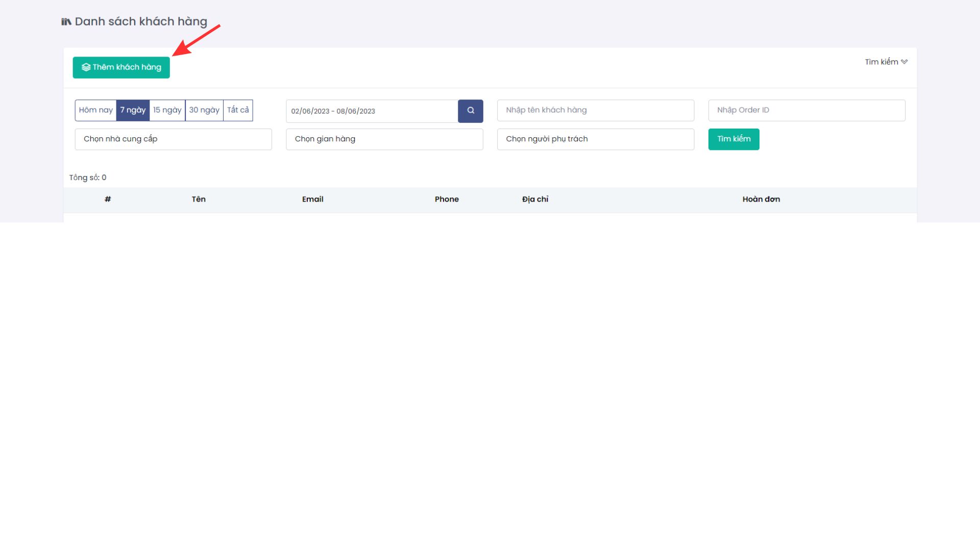
Task: Open the Chọn gian hàng dropdown
Action: coord(384,139)
